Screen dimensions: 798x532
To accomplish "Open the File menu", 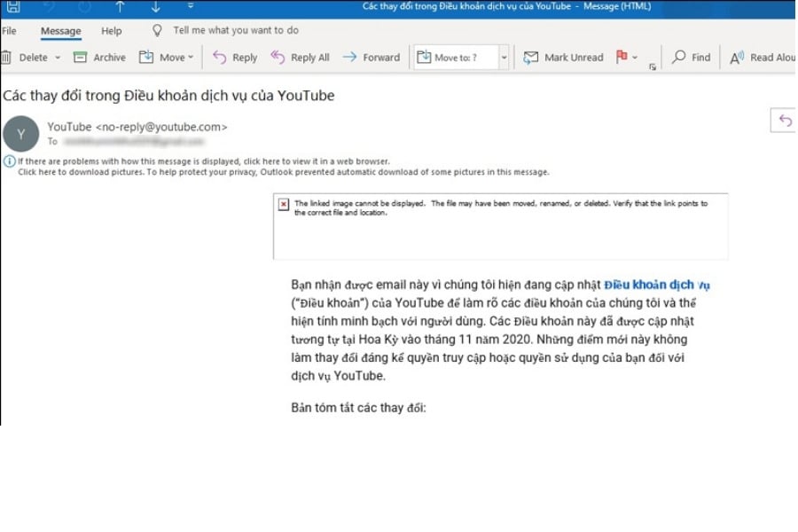I will click(10, 31).
